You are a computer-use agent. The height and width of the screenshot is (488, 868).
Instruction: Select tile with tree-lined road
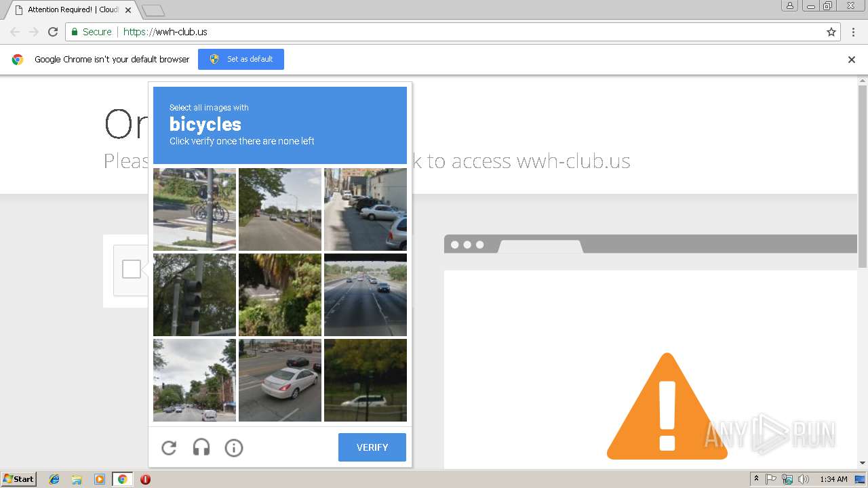click(280, 209)
